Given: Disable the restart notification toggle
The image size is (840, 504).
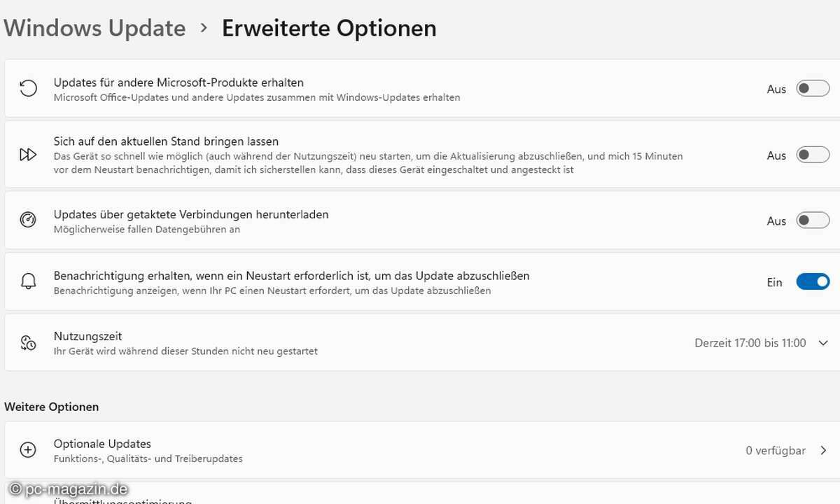Looking at the screenshot, I should [813, 282].
